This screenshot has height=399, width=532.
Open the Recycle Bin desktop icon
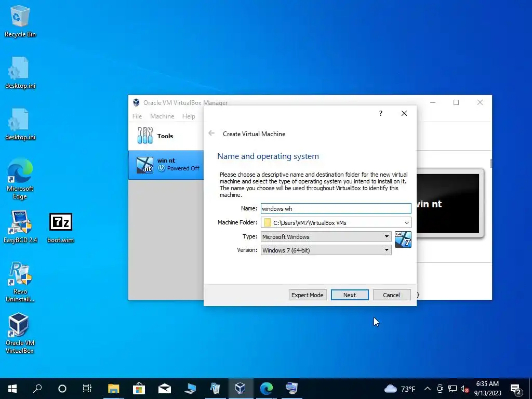[20, 21]
